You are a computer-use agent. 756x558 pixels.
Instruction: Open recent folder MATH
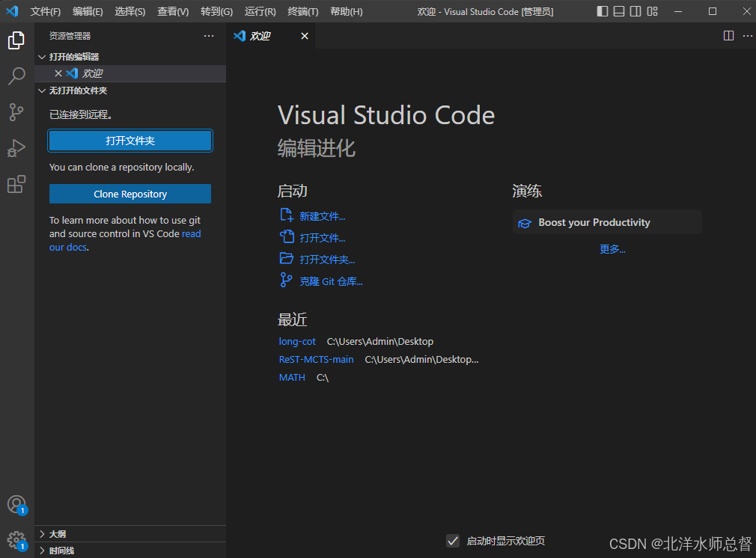click(x=292, y=377)
